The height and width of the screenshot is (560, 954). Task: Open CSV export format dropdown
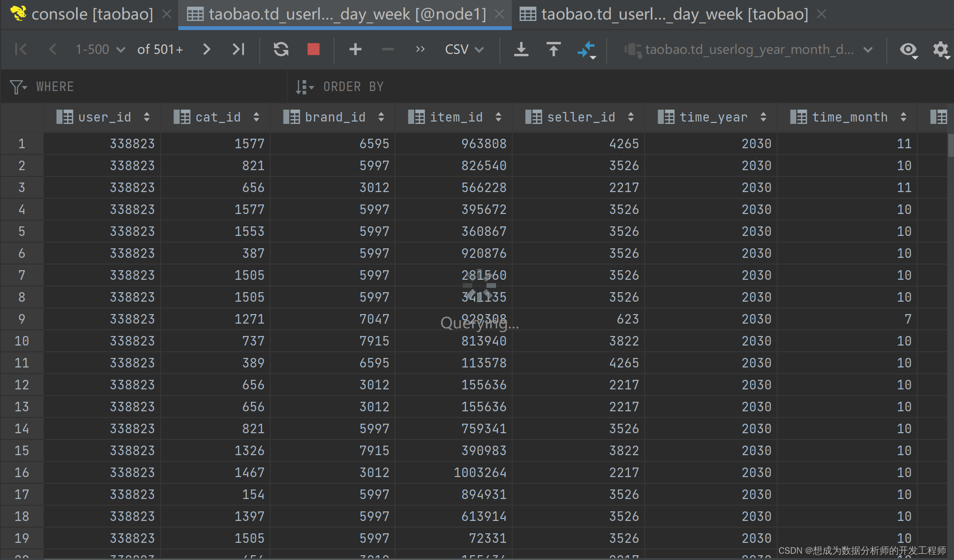pos(464,49)
